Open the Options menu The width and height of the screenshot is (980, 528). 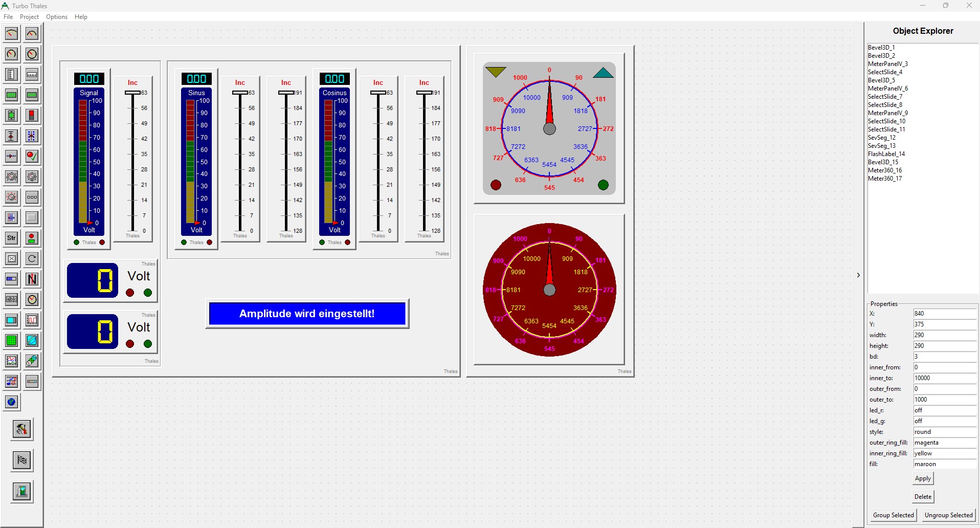(x=56, y=17)
